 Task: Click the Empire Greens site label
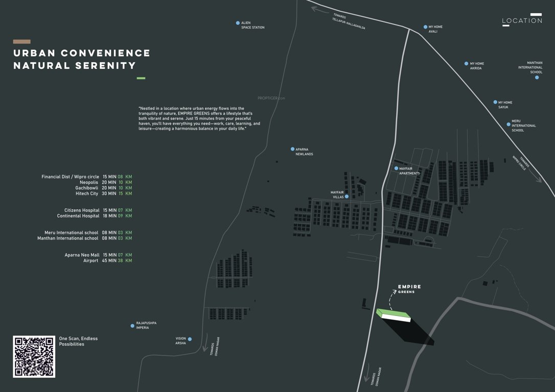409,289
